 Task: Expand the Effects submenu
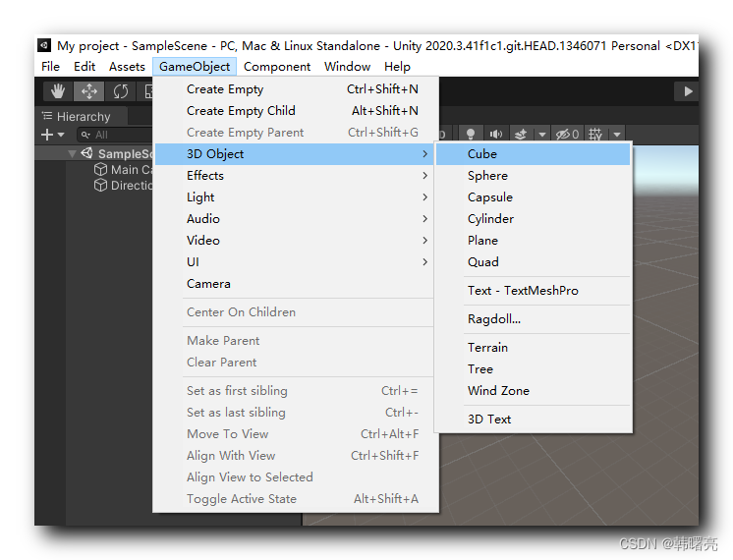[296, 176]
